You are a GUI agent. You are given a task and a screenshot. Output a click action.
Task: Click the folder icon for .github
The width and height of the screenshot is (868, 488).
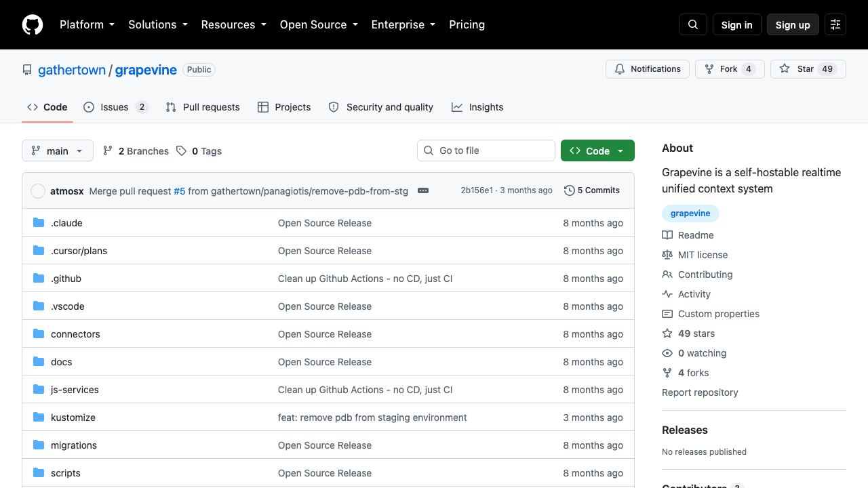[x=39, y=278]
